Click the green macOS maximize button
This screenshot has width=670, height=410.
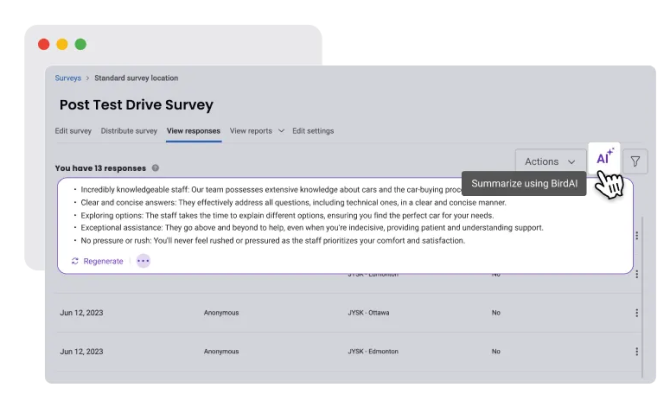[81, 44]
